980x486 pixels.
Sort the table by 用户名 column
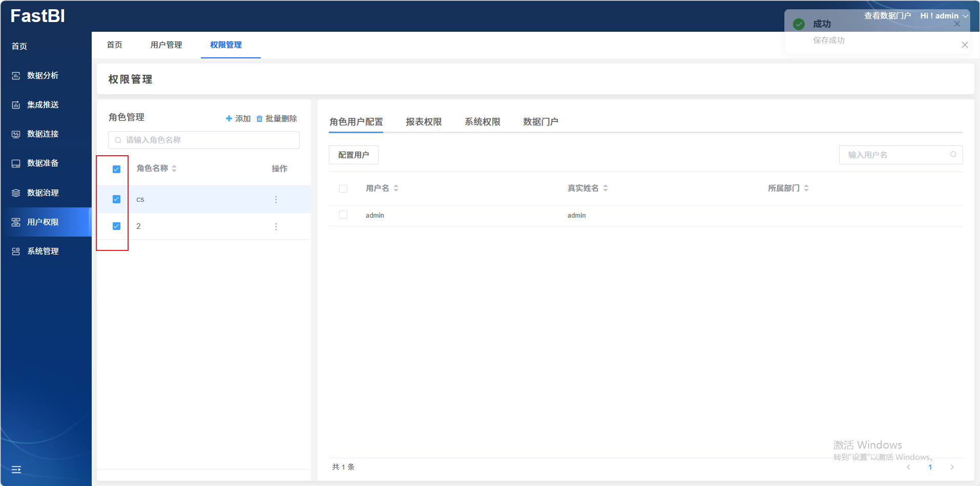[x=396, y=188]
